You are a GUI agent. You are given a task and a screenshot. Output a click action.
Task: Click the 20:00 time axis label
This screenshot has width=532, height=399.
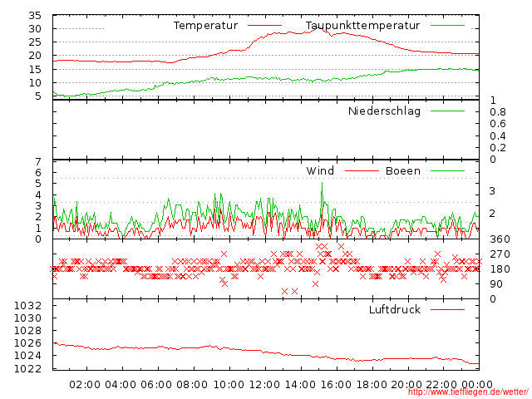406,385
